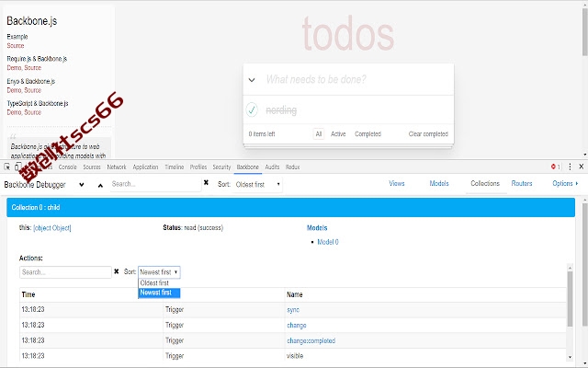588x368 pixels.
Task: Click the visible event name cell
Action: (x=295, y=356)
